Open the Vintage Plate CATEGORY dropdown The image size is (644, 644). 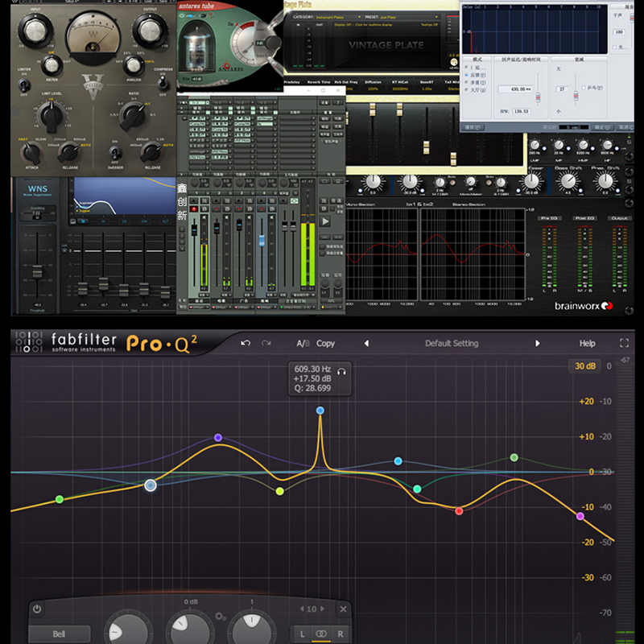338,17
